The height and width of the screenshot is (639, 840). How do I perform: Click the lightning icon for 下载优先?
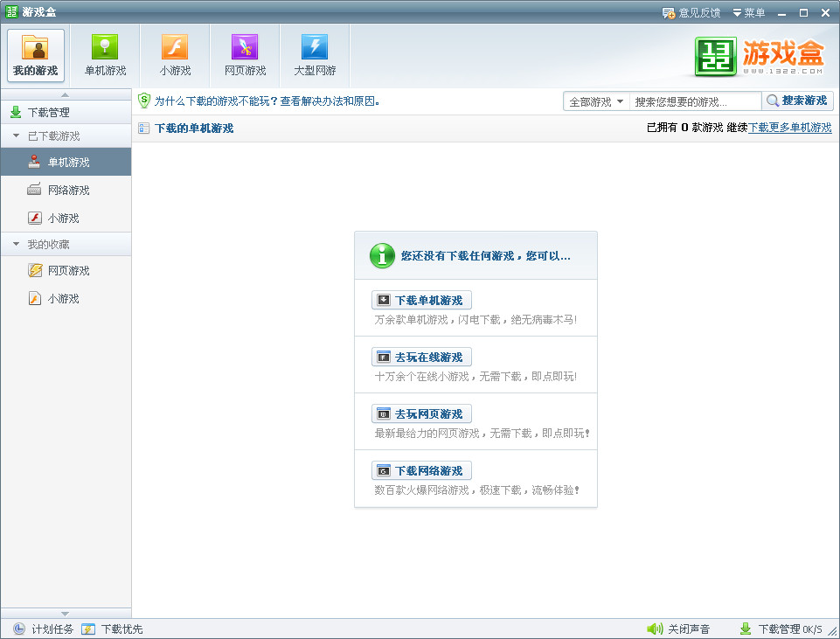click(88, 629)
